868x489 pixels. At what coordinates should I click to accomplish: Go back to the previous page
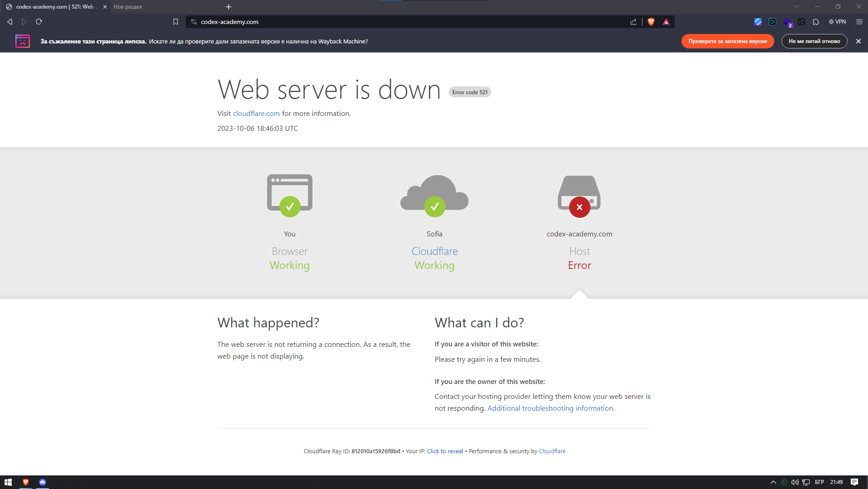click(10, 22)
